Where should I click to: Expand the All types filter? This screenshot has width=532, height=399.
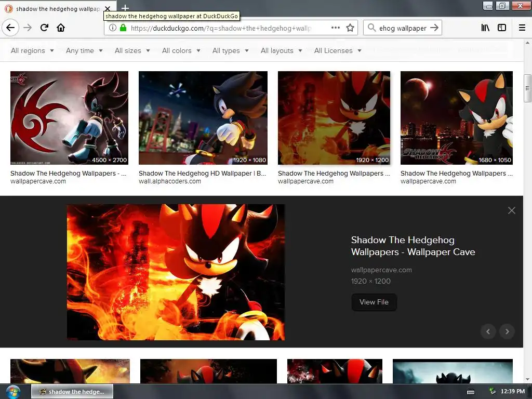(x=230, y=50)
